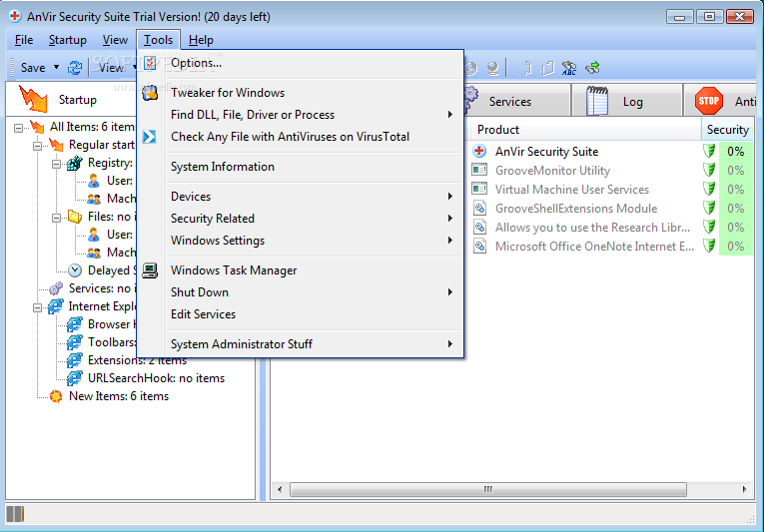Click the Options checklist icon
The width and height of the screenshot is (764, 532).
click(150, 62)
